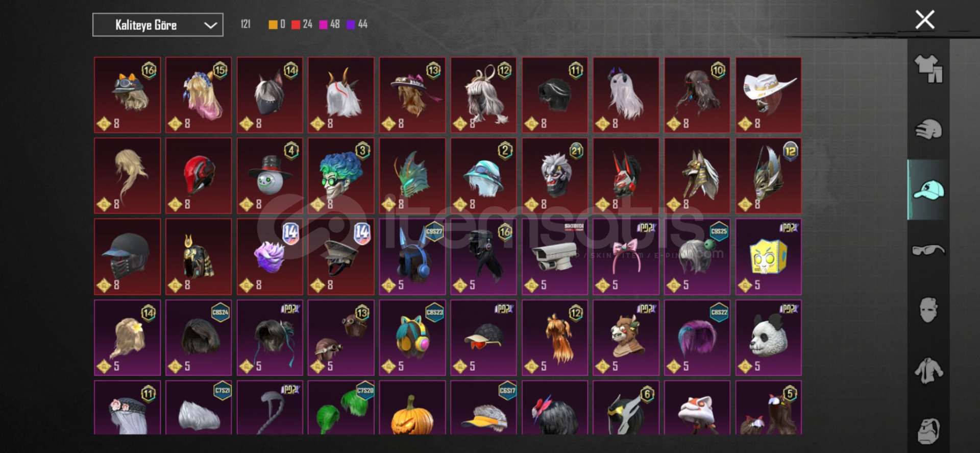The width and height of the screenshot is (980, 453).
Task: Expand sort options via chevron arrow
Action: click(x=210, y=25)
